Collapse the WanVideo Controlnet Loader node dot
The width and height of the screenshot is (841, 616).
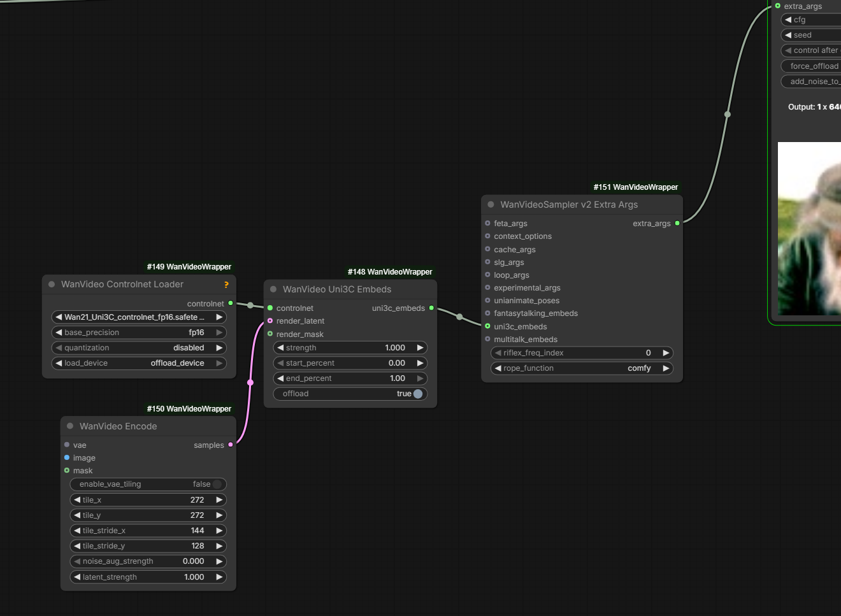[x=52, y=285]
